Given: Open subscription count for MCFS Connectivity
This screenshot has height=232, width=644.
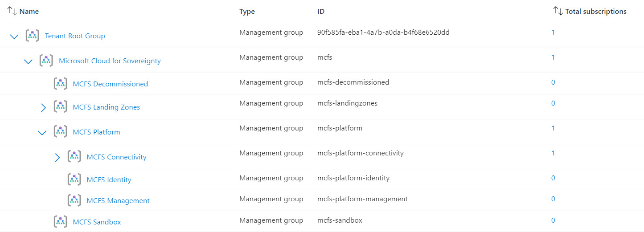Looking at the screenshot, I should pyautogui.click(x=553, y=153).
